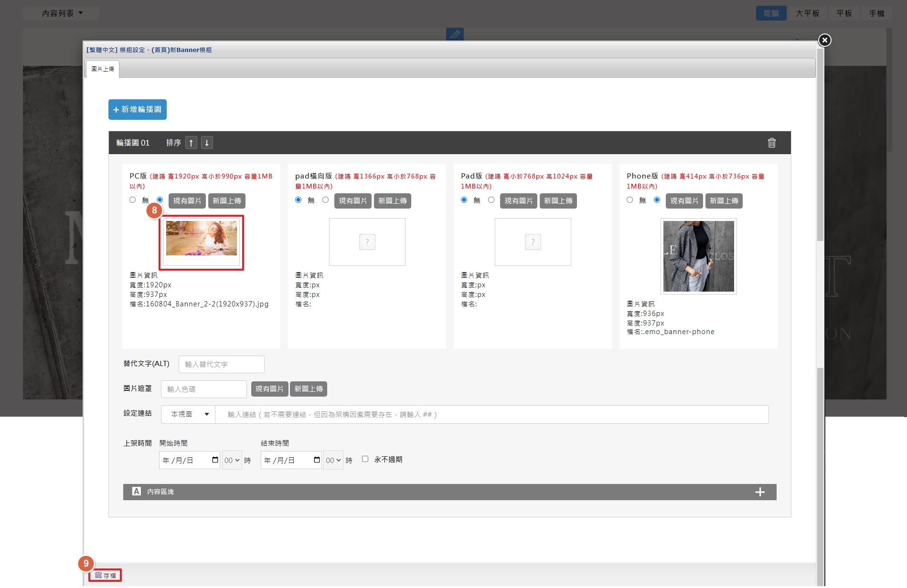Click the PC版 banner thumbnail image
The height and width of the screenshot is (588, 907).
coord(202,238)
